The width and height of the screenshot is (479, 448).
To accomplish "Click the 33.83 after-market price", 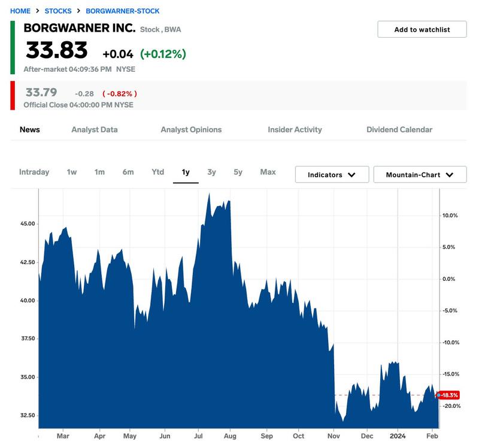I will (x=57, y=50).
